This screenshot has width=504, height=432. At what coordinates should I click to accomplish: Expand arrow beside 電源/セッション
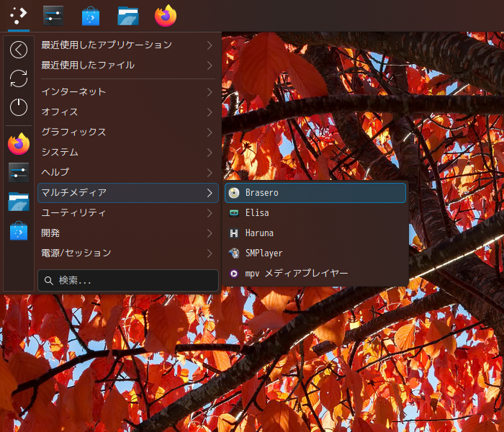[x=210, y=253]
